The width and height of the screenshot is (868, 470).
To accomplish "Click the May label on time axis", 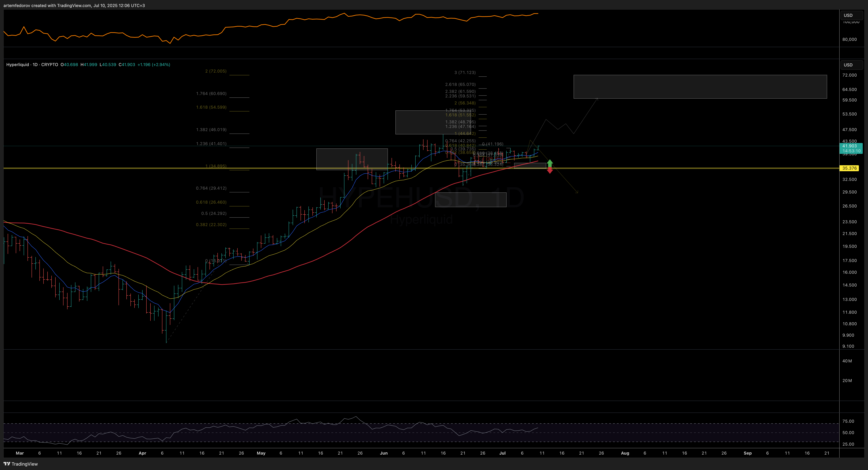I will (261, 453).
